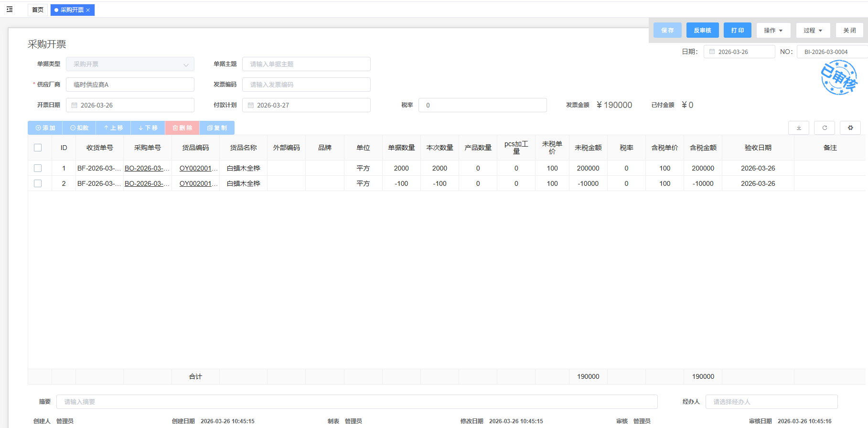This screenshot has width=868, height=428.
Task: Click calendar icon in top 日期 field
Action: [x=712, y=52]
